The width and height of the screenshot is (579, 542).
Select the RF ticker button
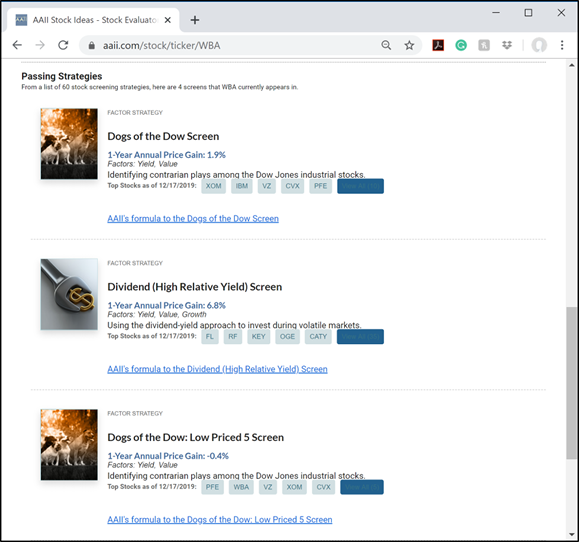pyautogui.click(x=233, y=336)
